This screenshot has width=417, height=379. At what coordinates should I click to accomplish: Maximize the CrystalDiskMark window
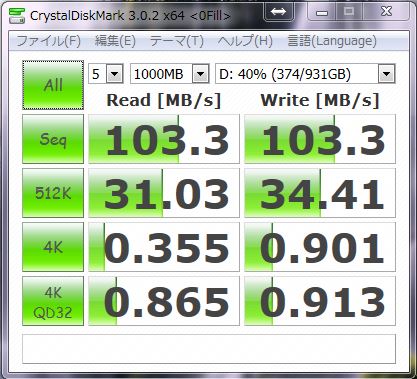pyautogui.click(x=349, y=12)
